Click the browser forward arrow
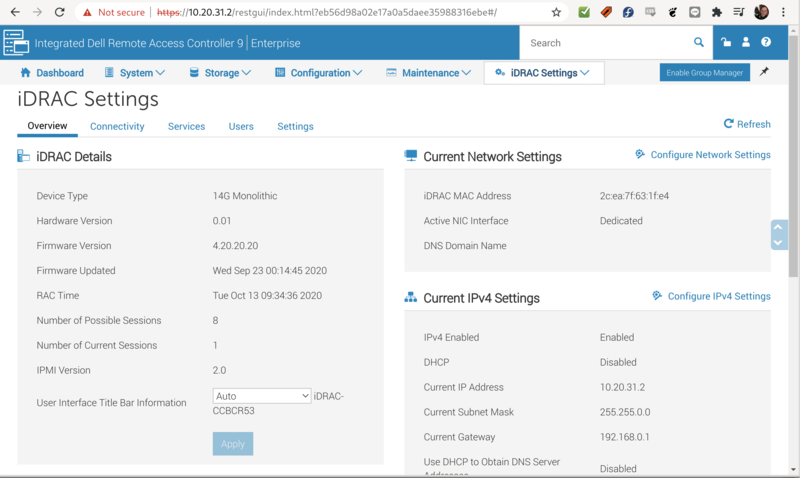 37,12
